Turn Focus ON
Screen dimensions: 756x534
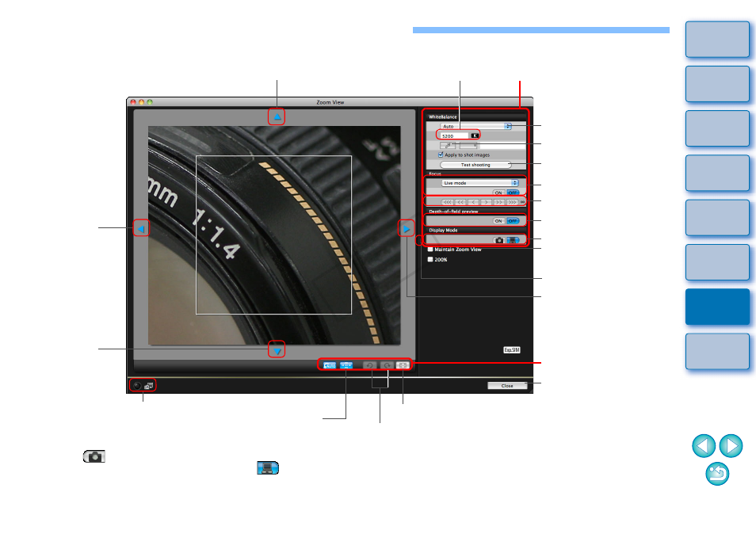click(498, 193)
